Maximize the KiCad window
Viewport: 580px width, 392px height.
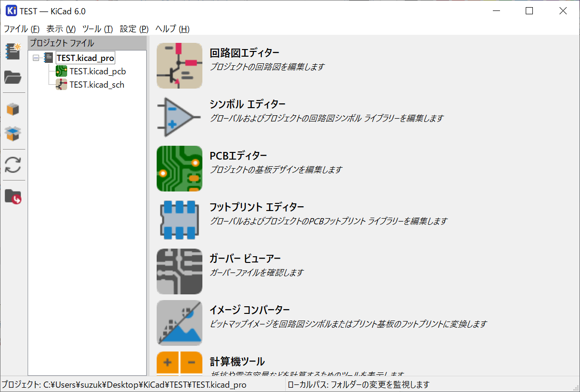point(529,11)
